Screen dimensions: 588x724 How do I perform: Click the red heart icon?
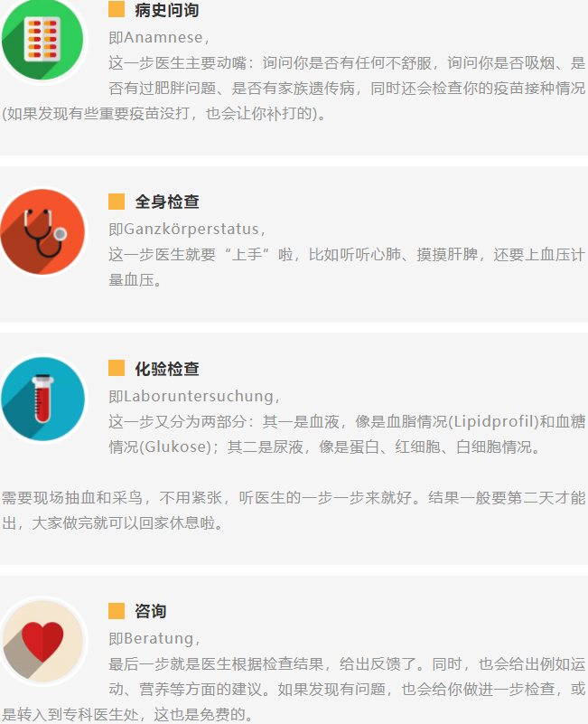click(x=42, y=642)
